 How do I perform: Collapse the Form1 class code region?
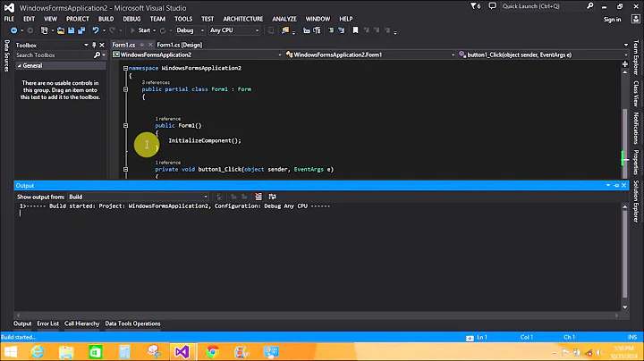coord(126,89)
